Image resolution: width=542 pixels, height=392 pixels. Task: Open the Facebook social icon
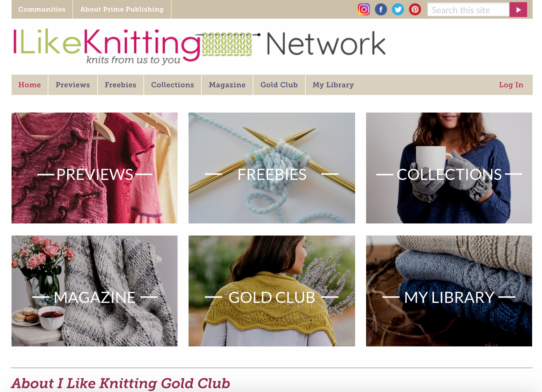[381, 10]
